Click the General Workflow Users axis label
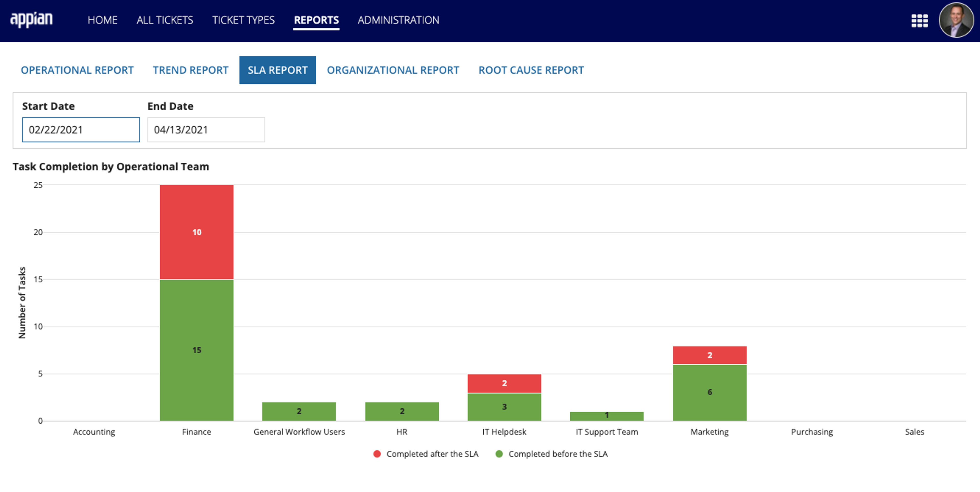Image resolution: width=980 pixels, height=492 pixels. [299, 432]
